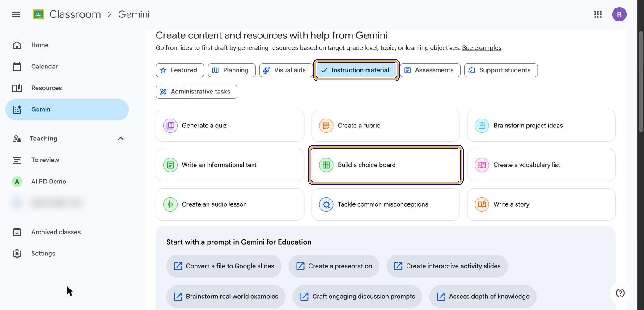Image resolution: width=644 pixels, height=310 pixels.
Task: Select the Administrative tasks filter chip
Action: (x=196, y=92)
